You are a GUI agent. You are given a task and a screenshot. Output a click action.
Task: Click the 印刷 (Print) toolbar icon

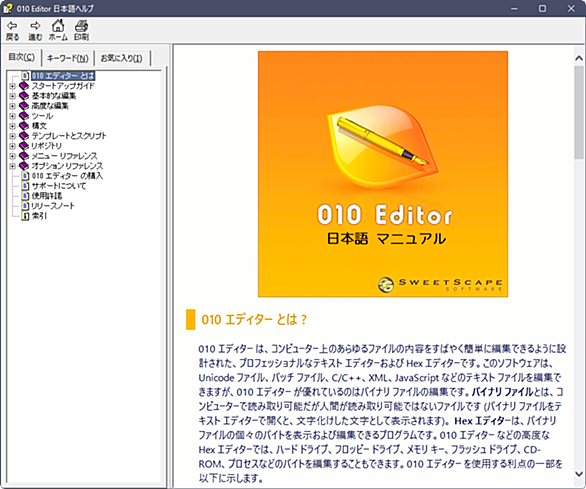point(81,30)
